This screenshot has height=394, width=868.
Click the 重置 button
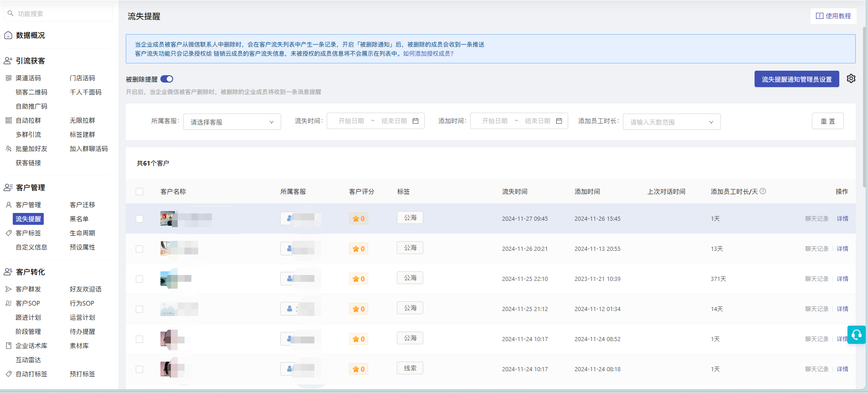[827, 121]
